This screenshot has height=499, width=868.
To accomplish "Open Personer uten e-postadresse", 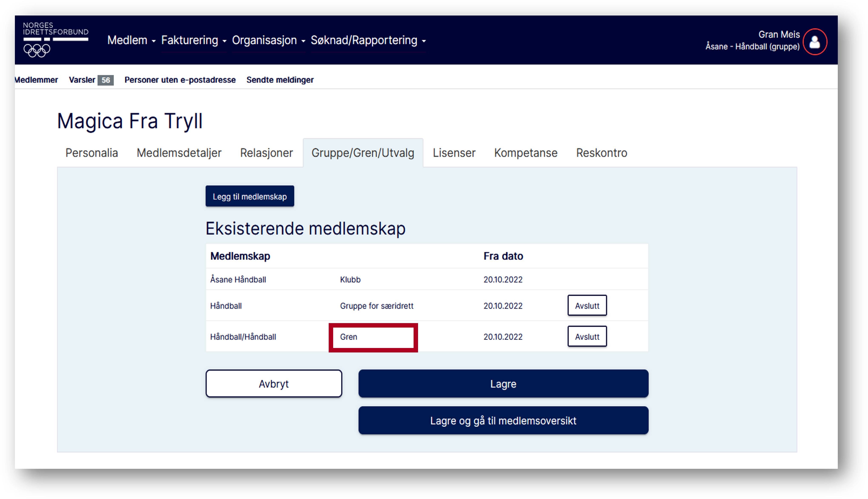I will 180,80.
